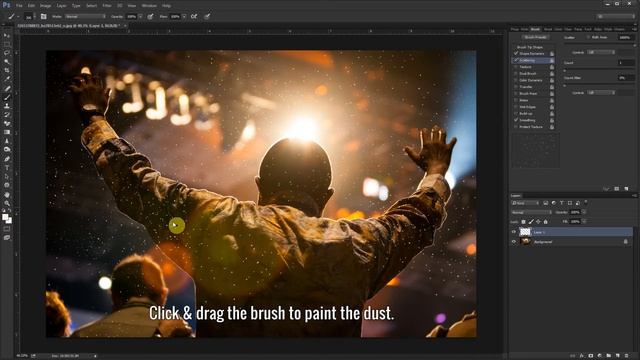Image resolution: width=640 pixels, height=360 pixels.
Task: Toggle Scattering checkbox
Action: coord(516,60)
